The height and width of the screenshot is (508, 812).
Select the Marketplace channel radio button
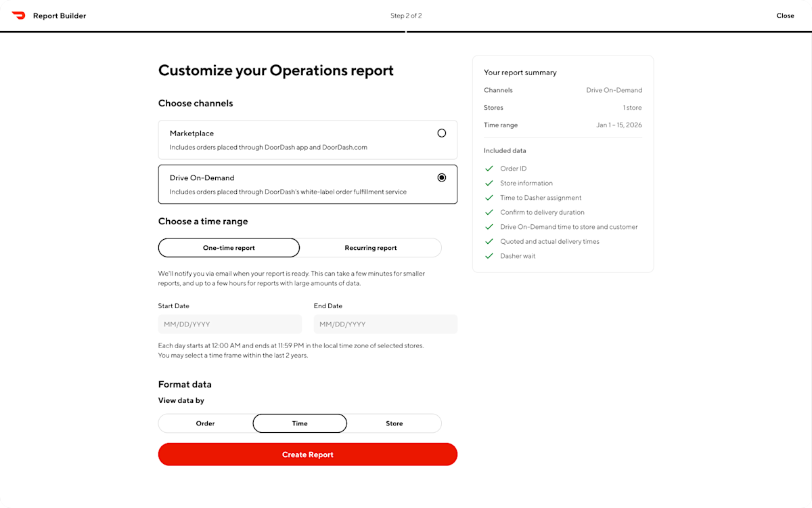(442, 133)
